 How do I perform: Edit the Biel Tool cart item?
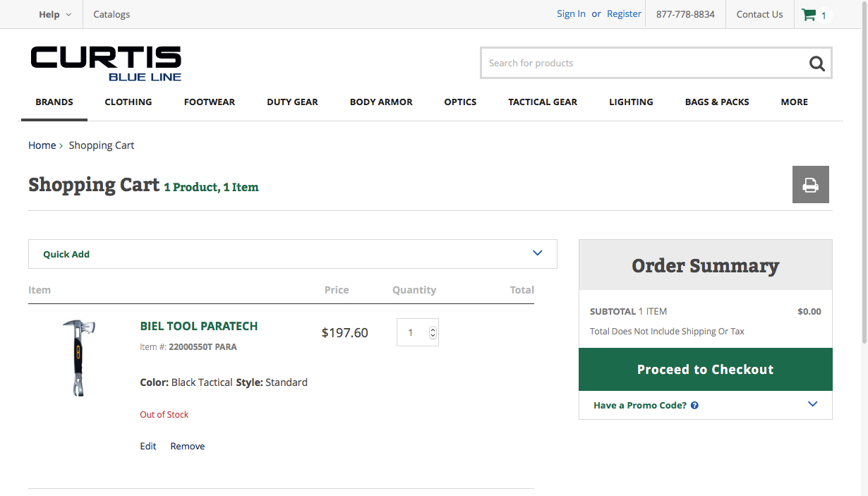coord(148,446)
